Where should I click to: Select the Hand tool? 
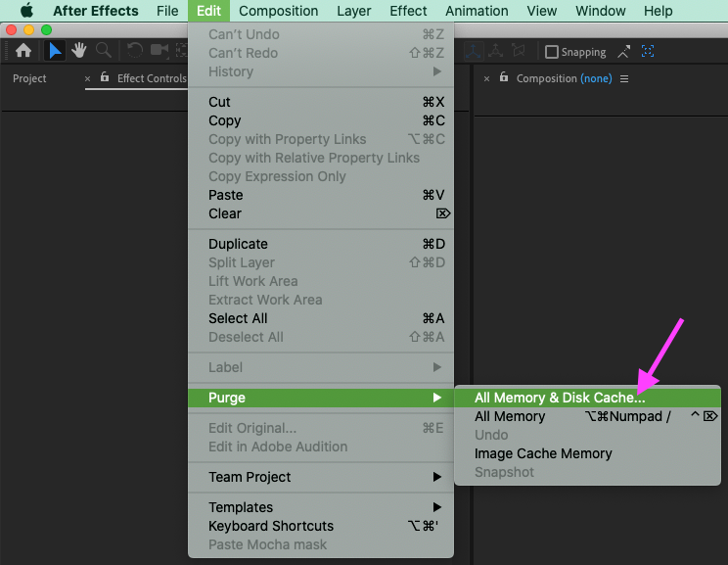click(x=79, y=51)
